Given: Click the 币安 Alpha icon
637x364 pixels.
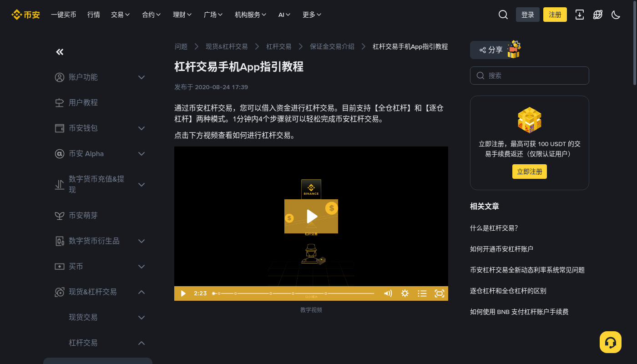Looking at the screenshot, I should 60,154.
